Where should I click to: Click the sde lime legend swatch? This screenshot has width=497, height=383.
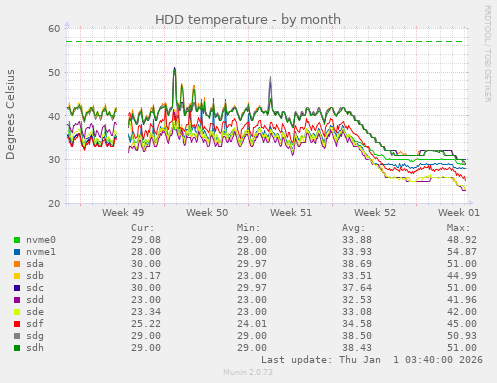point(17,312)
